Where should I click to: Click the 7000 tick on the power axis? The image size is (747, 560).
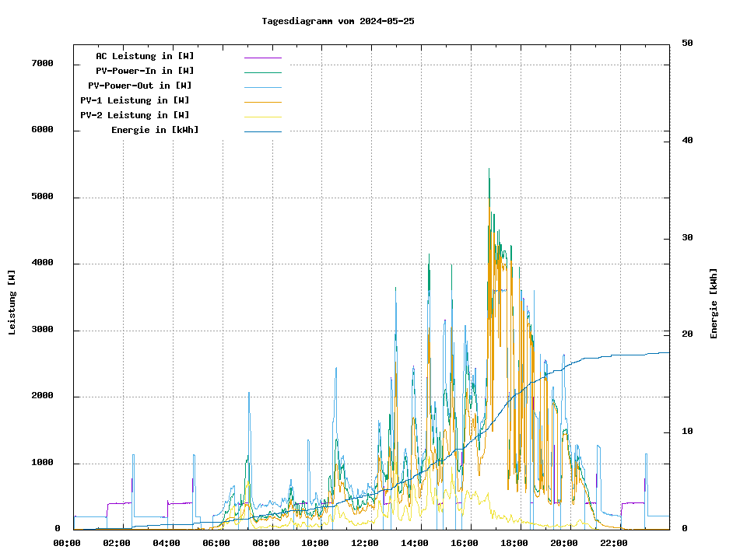(x=42, y=63)
